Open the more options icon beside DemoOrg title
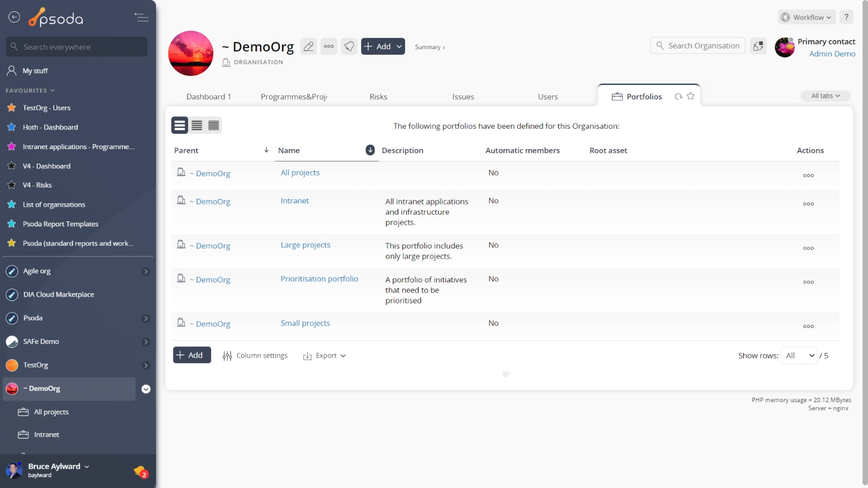Viewport: 868px width, 488px height. [x=329, y=46]
